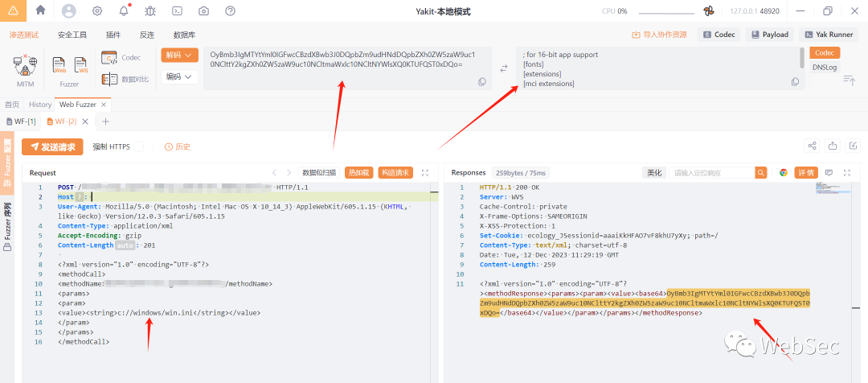The height and width of the screenshot is (383, 868).
Task: Click the camera screenshot icon
Action: 203,11
